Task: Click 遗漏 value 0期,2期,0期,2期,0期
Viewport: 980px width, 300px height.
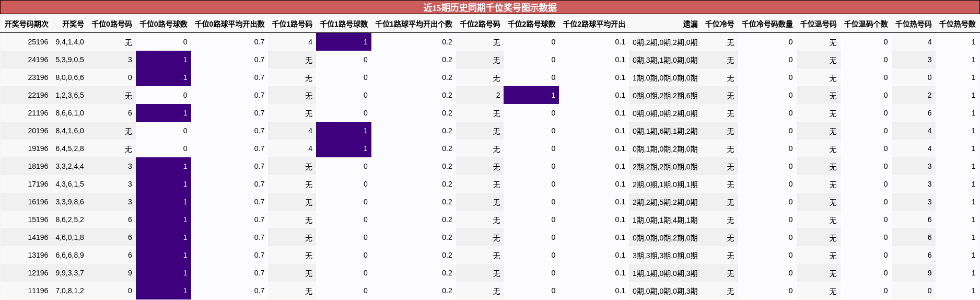Action: [x=665, y=42]
